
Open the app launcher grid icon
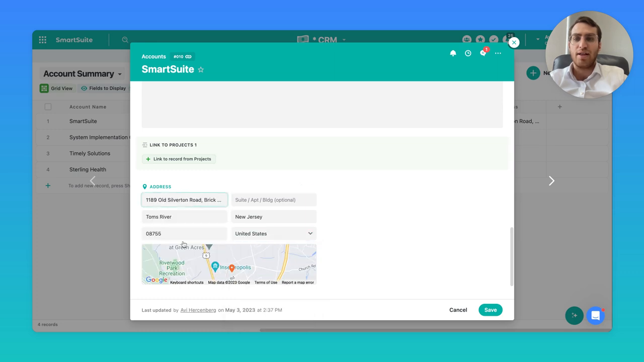pyautogui.click(x=43, y=40)
